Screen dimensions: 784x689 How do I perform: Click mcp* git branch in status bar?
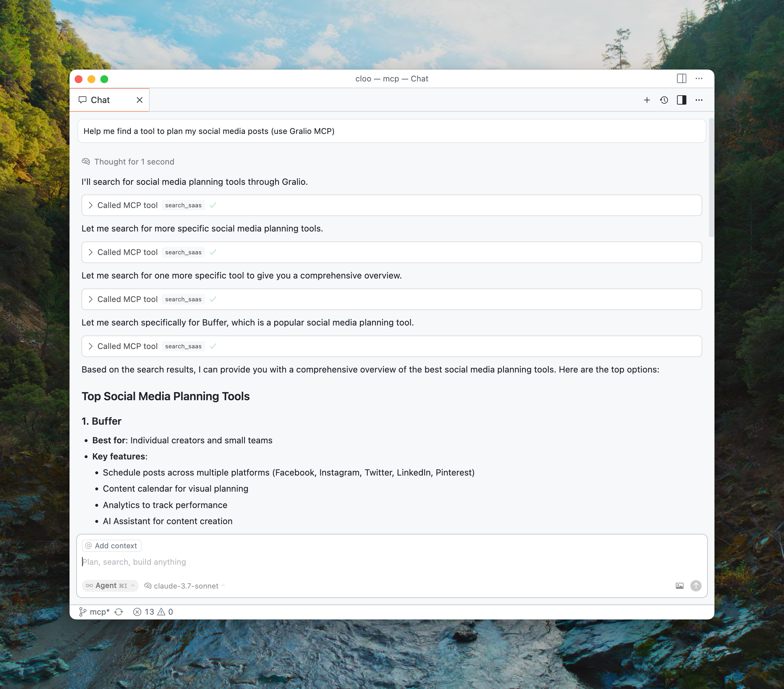coord(94,612)
